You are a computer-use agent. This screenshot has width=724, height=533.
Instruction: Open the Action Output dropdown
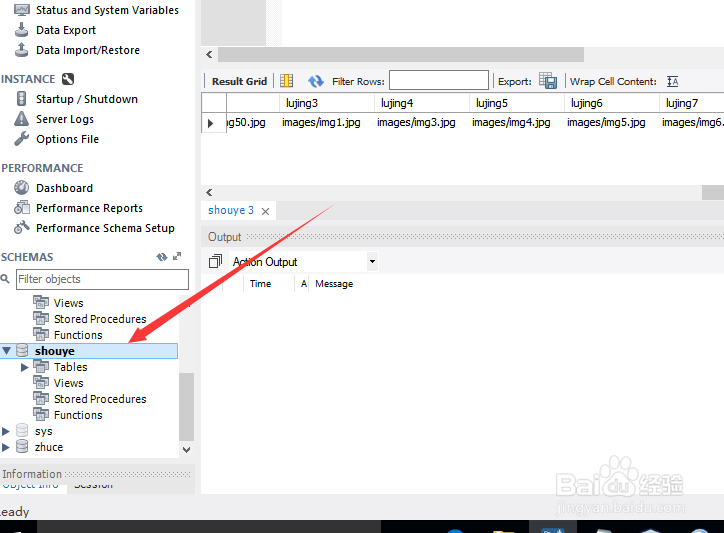(372, 261)
